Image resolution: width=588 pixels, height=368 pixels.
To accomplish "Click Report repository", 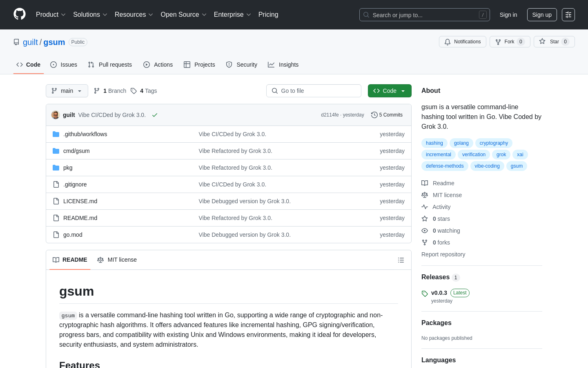I will 443,254.
